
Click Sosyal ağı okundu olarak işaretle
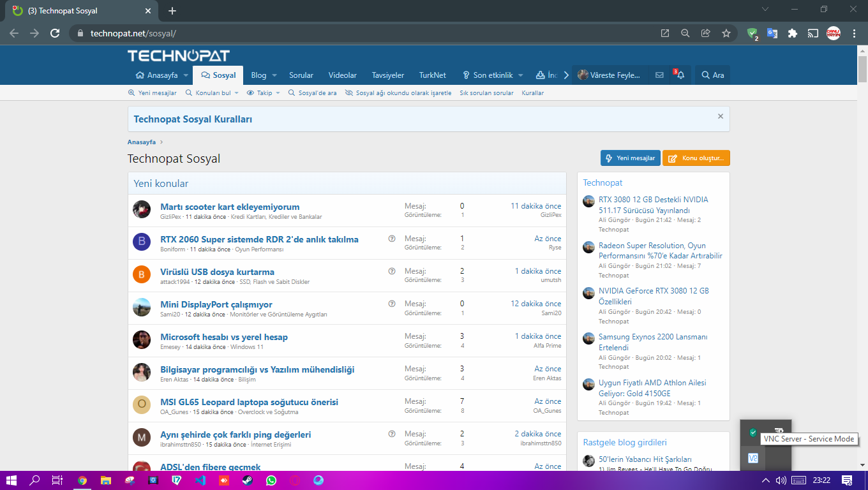[398, 93]
